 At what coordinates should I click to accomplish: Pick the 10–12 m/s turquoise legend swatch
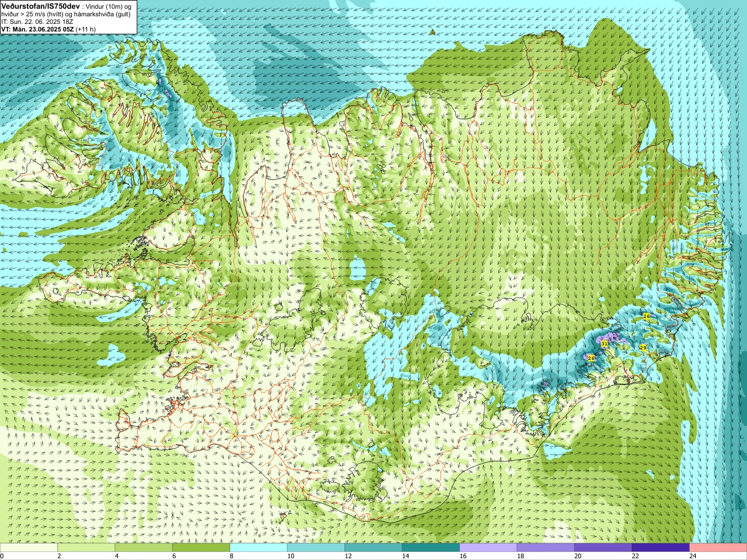pyautogui.click(x=316, y=548)
